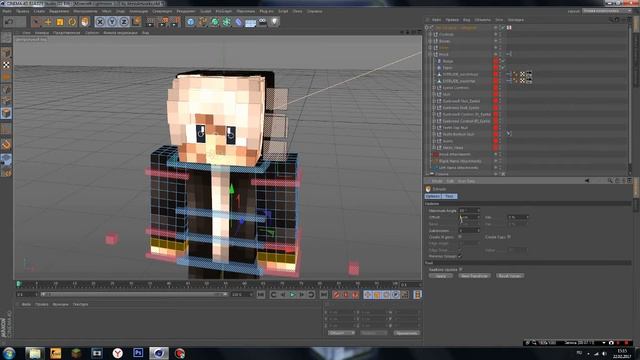Go to end of animation button

pos(324,294)
